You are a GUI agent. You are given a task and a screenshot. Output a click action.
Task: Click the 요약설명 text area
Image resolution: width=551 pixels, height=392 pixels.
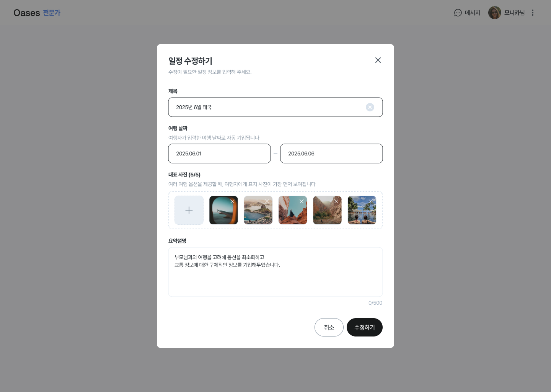click(x=275, y=272)
